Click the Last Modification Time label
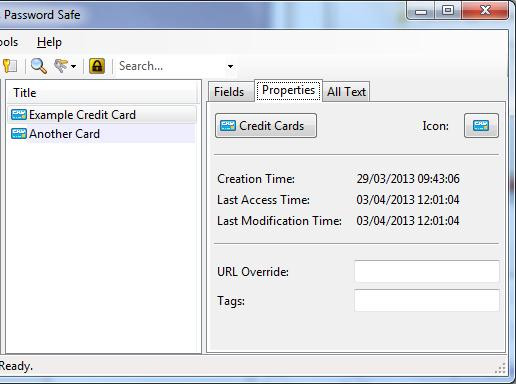Screen dimensions: 516x384 coord(279,221)
